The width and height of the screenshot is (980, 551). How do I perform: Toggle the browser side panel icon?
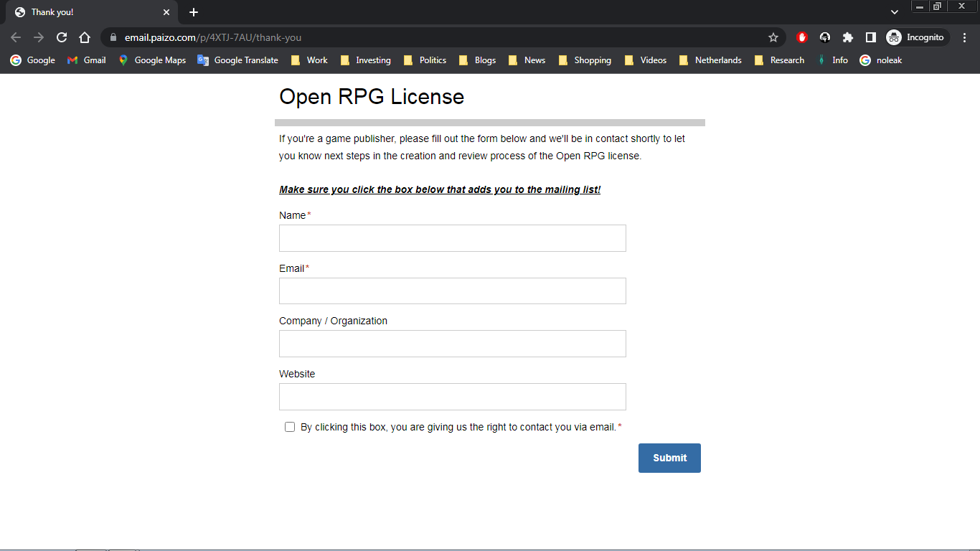tap(870, 37)
